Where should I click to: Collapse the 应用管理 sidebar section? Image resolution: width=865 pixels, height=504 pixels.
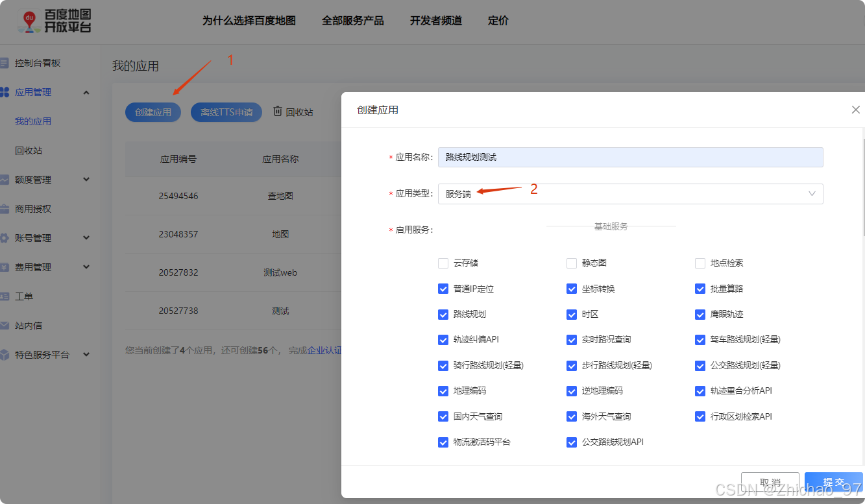pyautogui.click(x=86, y=92)
